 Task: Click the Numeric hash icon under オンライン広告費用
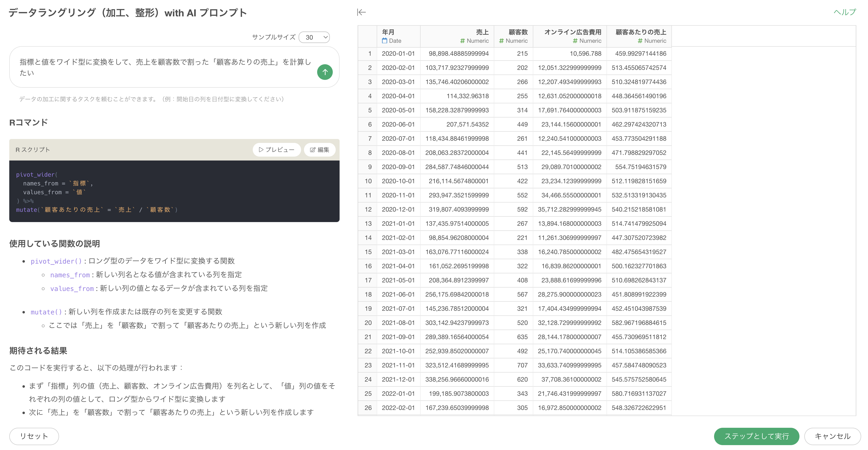[x=575, y=41]
